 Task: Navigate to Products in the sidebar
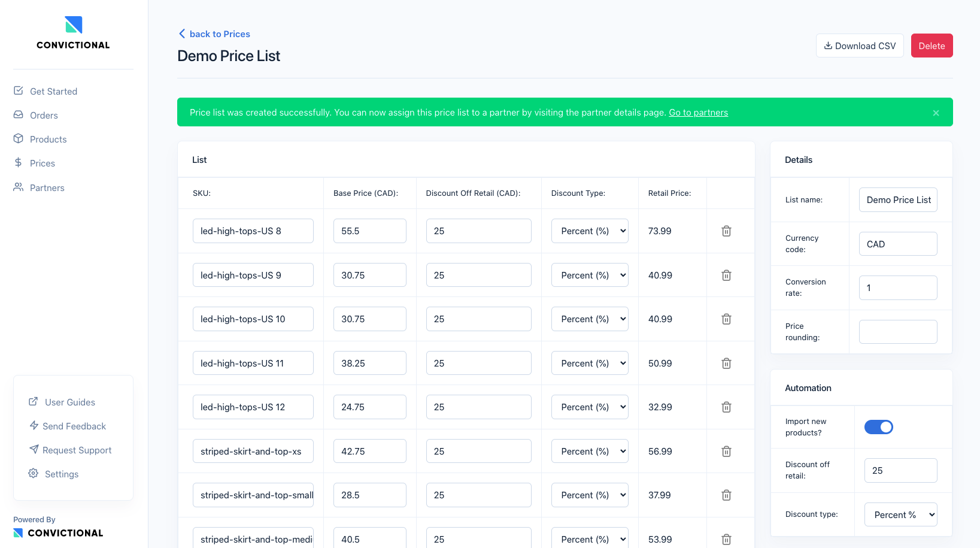coord(48,140)
